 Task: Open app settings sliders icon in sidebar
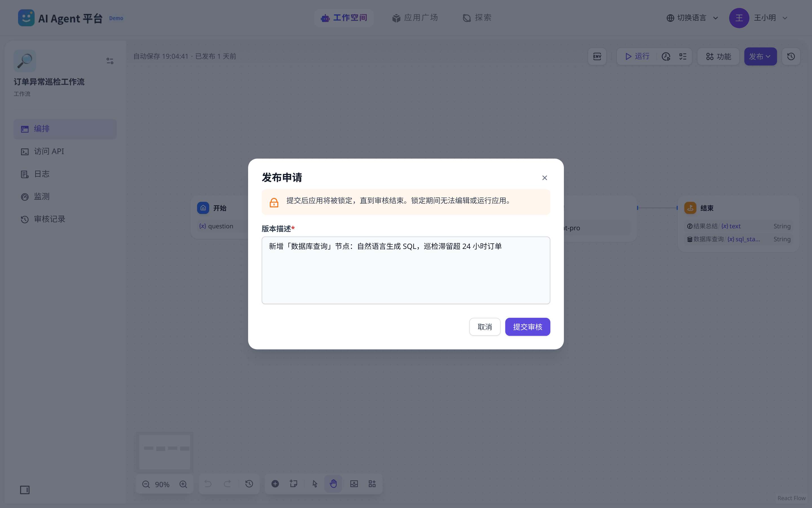tap(110, 61)
